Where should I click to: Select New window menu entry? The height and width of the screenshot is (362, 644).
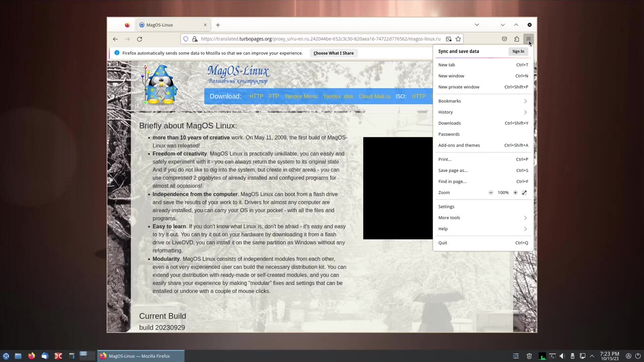pyautogui.click(x=482, y=76)
